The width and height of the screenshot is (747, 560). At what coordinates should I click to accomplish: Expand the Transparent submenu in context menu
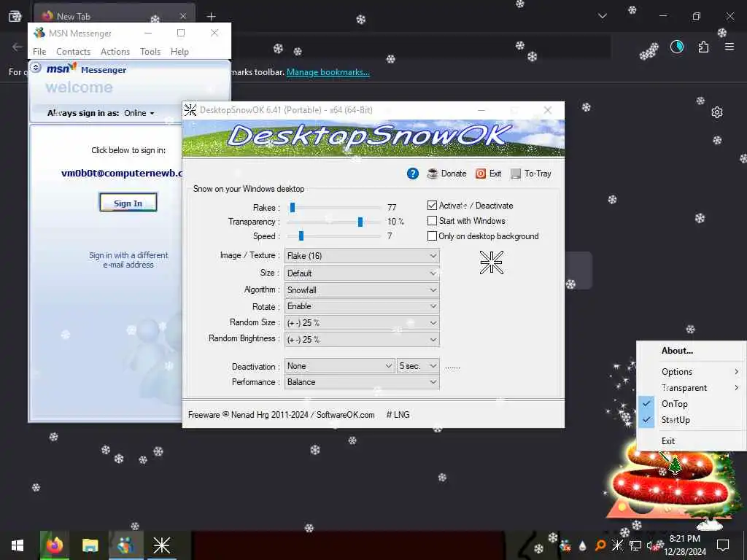click(692, 388)
